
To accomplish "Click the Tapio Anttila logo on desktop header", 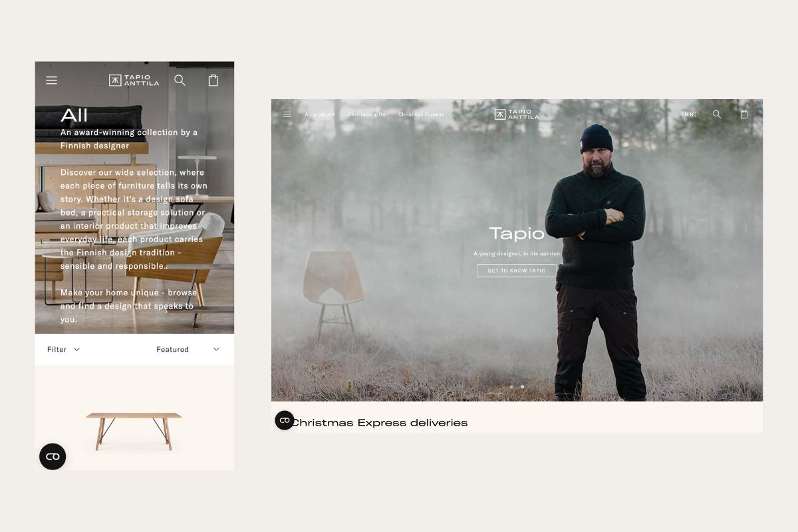I will coord(517,114).
